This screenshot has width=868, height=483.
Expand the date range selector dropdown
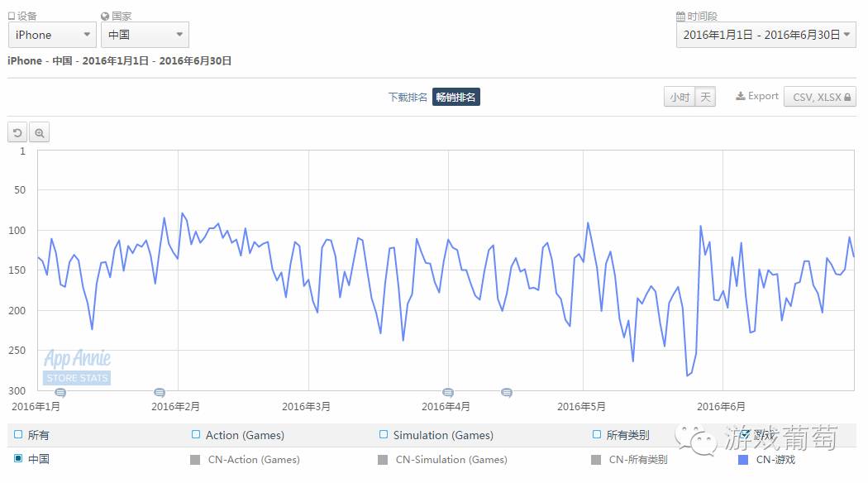coord(765,35)
